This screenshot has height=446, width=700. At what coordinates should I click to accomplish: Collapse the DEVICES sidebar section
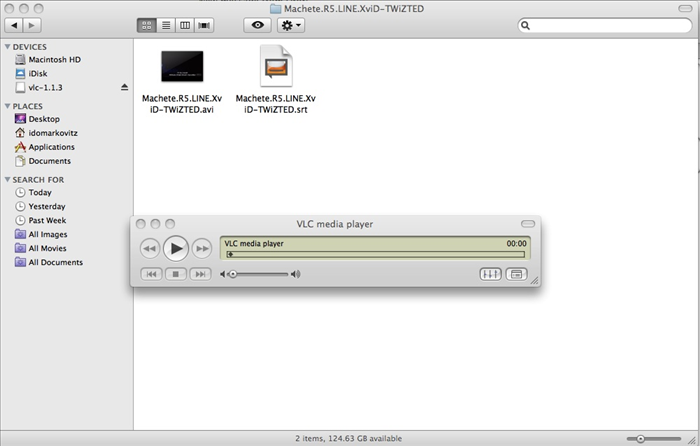(x=7, y=46)
